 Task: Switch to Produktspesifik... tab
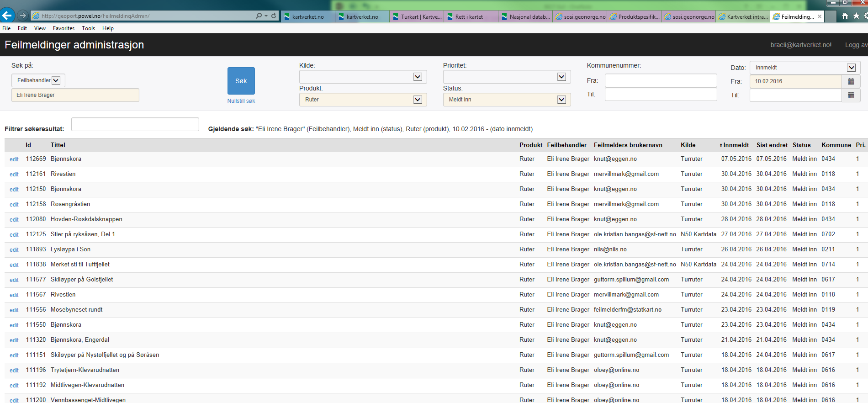(x=634, y=16)
